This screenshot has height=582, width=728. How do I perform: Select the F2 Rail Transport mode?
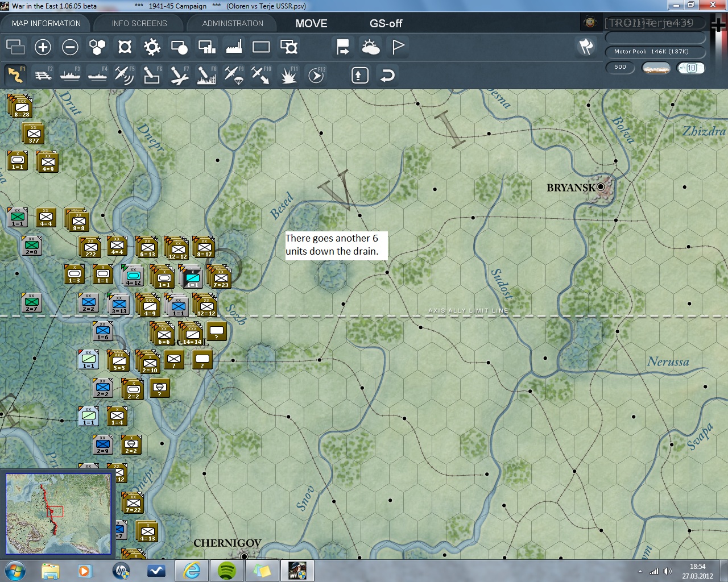pyautogui.click(x=43, y=75)
